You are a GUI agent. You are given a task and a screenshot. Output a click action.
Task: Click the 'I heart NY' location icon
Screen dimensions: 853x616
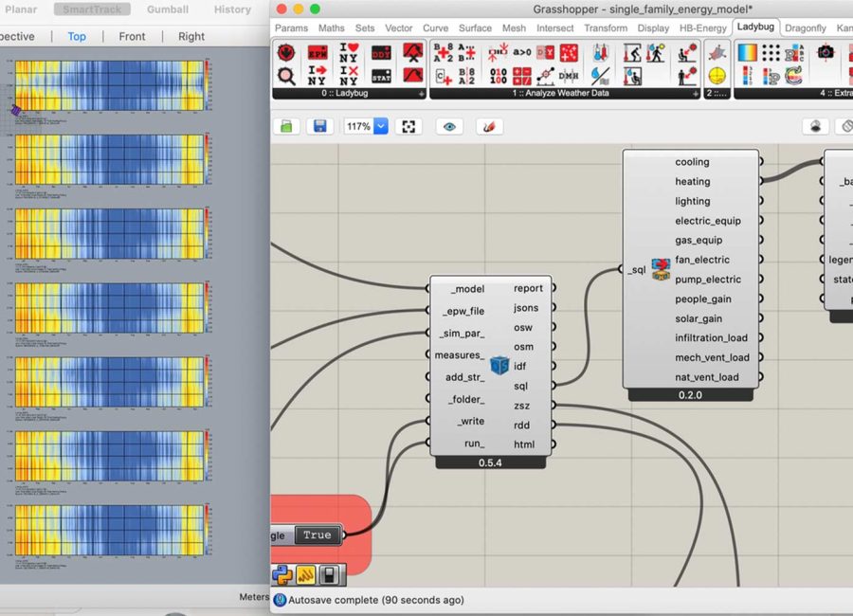(349, 53)
